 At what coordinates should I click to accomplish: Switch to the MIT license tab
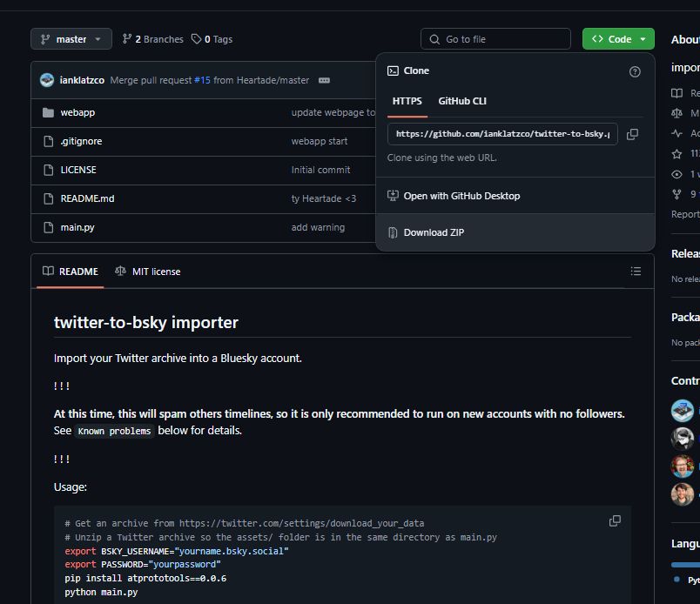(x=148, y=272)
